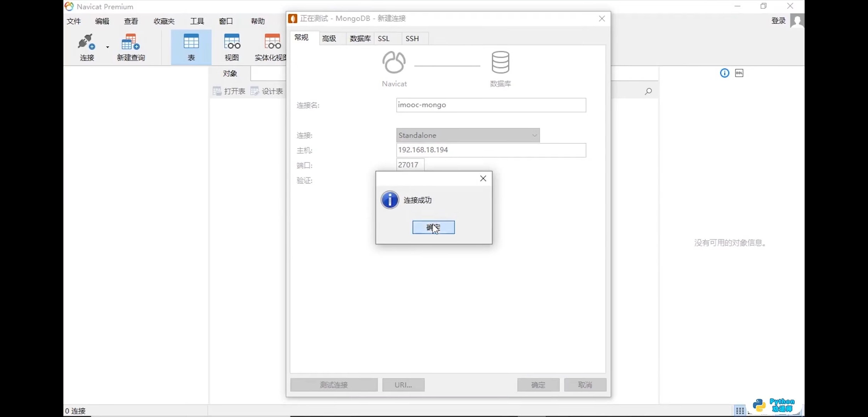Show the object information panel icon
This screenshot has width=868, height=417.
[725, 73]
